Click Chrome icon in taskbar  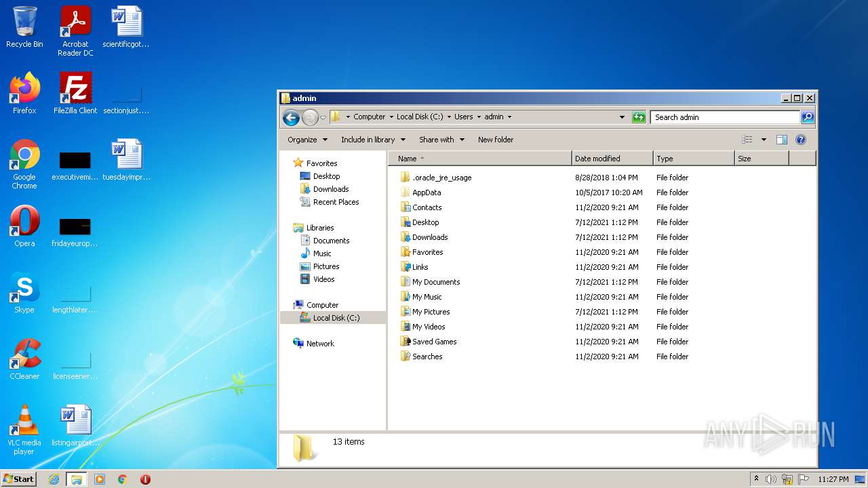coord(123,479)
